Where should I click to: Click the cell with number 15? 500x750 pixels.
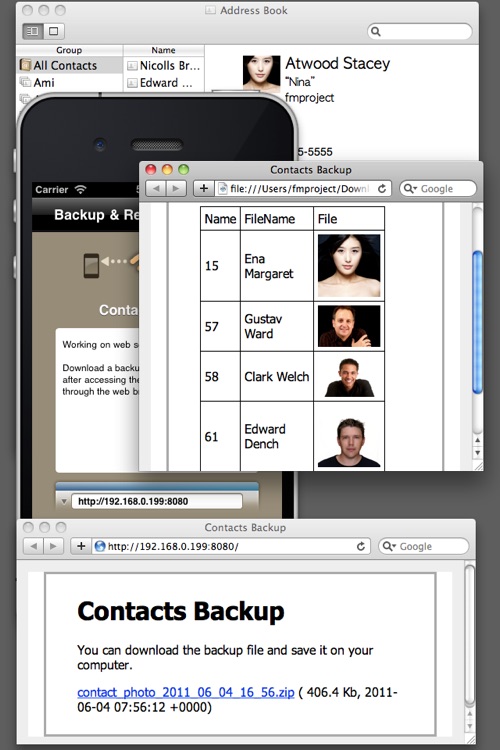220,266
